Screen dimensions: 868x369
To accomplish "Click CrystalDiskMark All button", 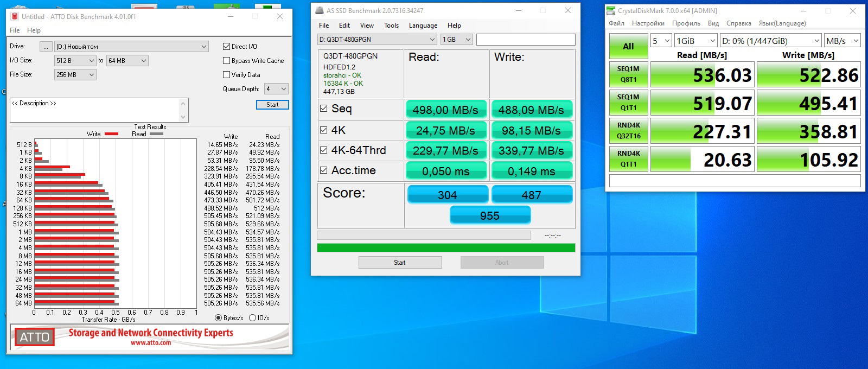I will [628, 46].
